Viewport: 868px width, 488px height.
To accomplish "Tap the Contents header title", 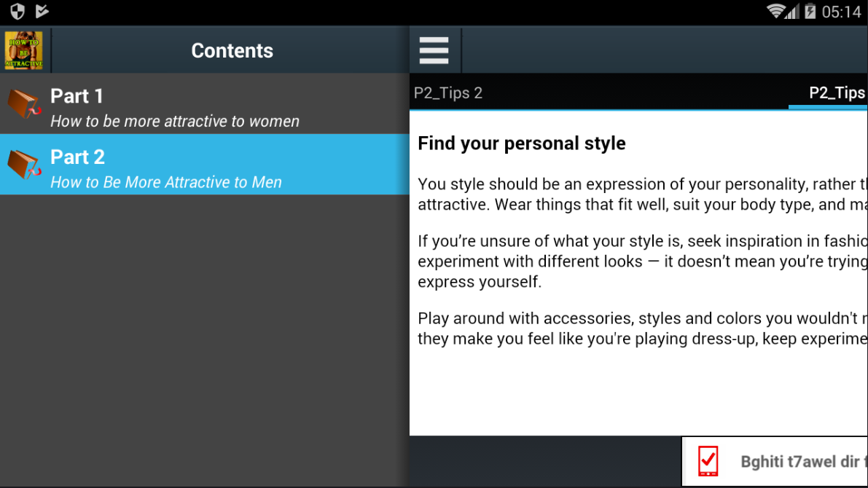I will (232, 50).
